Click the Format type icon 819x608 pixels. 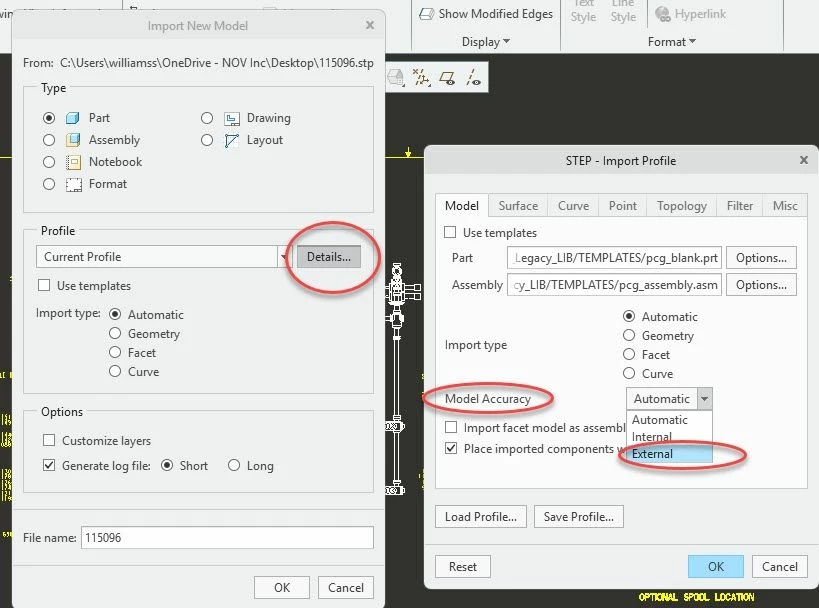[x=74, y=184]
